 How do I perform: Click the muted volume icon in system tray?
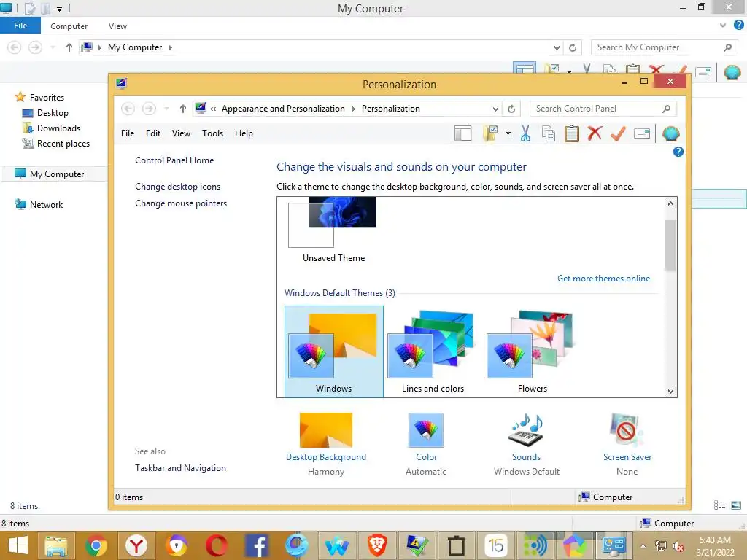click(678, 546)
